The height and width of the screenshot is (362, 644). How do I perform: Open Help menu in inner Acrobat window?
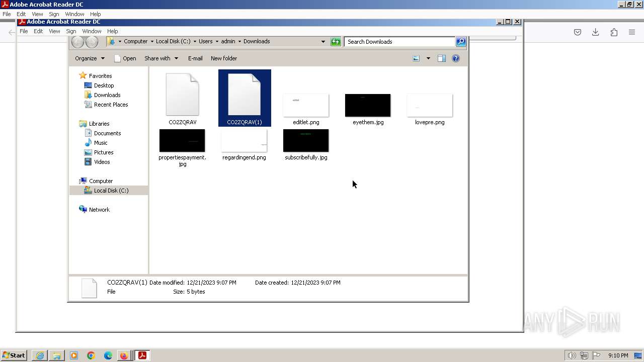pos(112,31)
